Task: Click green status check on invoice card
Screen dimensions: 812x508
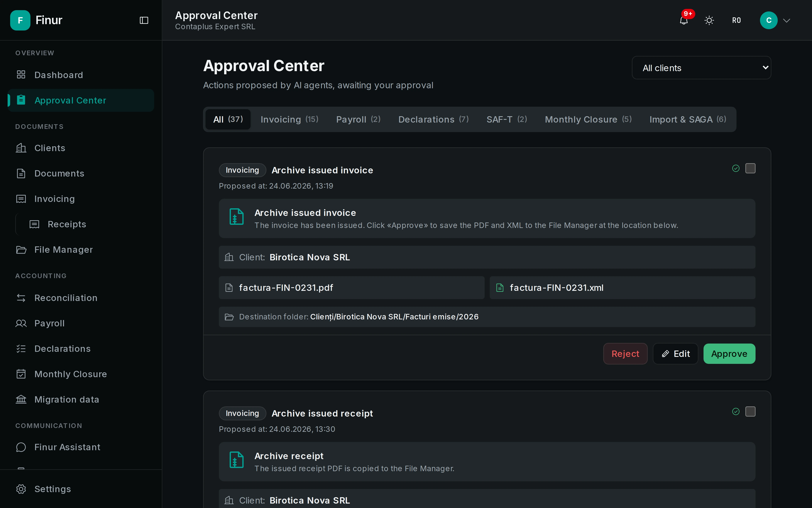Action: click(x=736, y=168)
